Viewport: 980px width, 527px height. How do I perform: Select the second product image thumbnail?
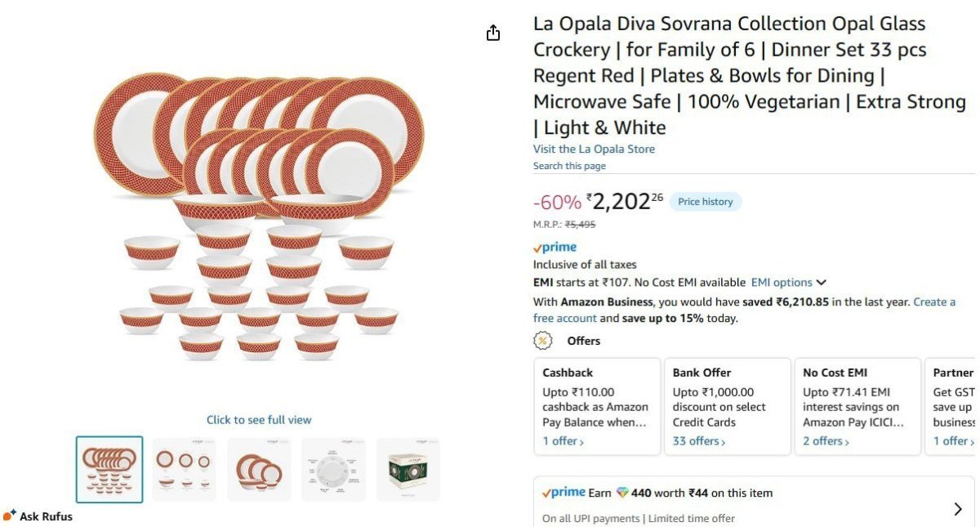(x=184, y=468)
